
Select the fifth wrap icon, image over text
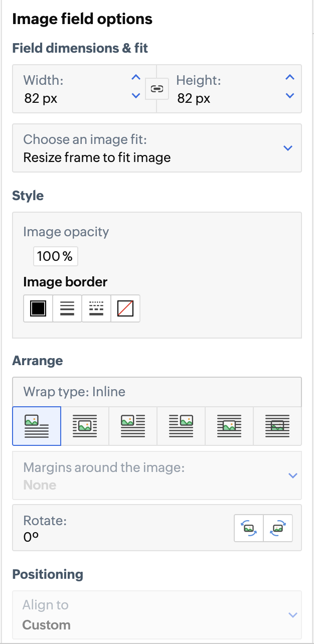point(229,426)
